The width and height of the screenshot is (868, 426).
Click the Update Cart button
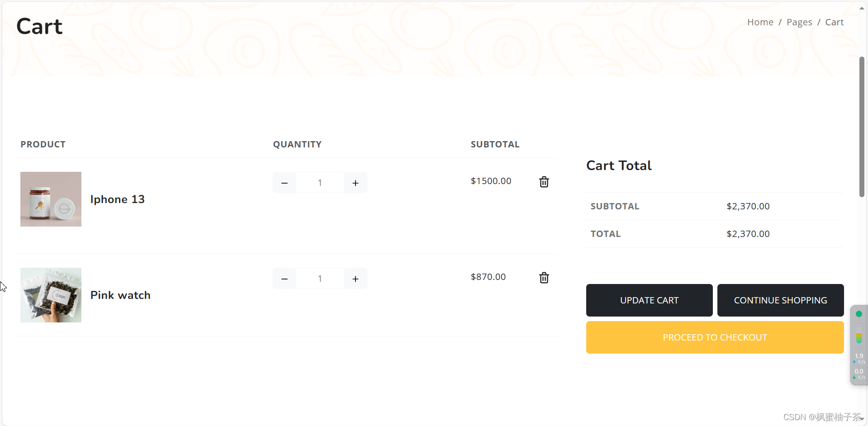(649, 300)
